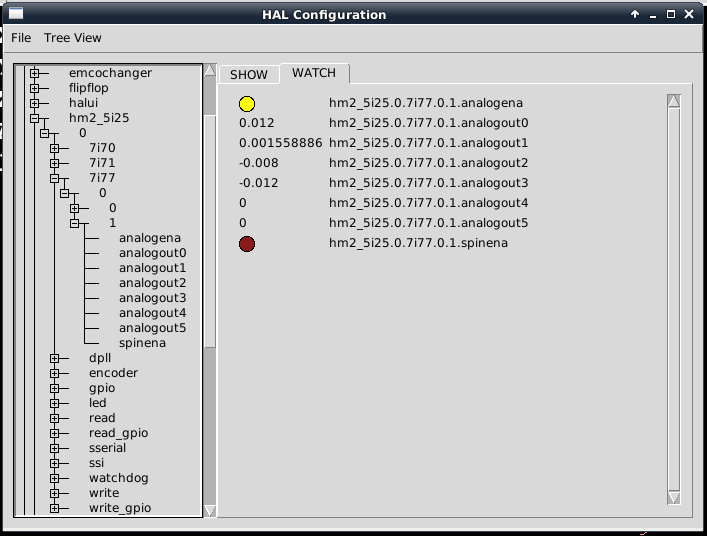Expand the halui tree node
Viewport: 707px width, 536px height.
(x=35, y=103)
